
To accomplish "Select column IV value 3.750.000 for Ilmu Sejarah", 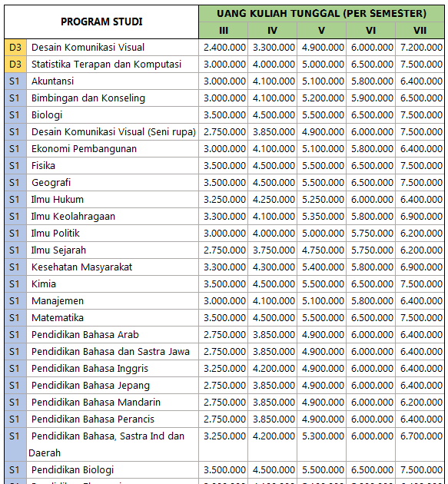I will click(x=274, y=250).
